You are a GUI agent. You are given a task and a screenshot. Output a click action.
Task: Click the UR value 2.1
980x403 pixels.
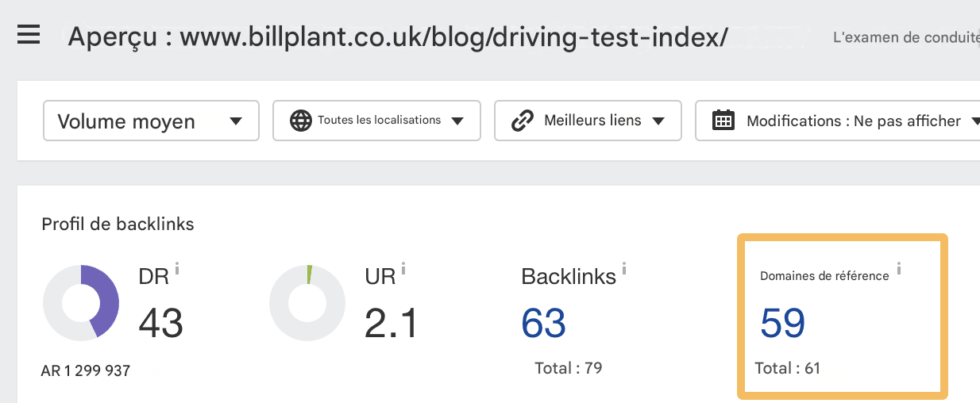tap(391, 323)
